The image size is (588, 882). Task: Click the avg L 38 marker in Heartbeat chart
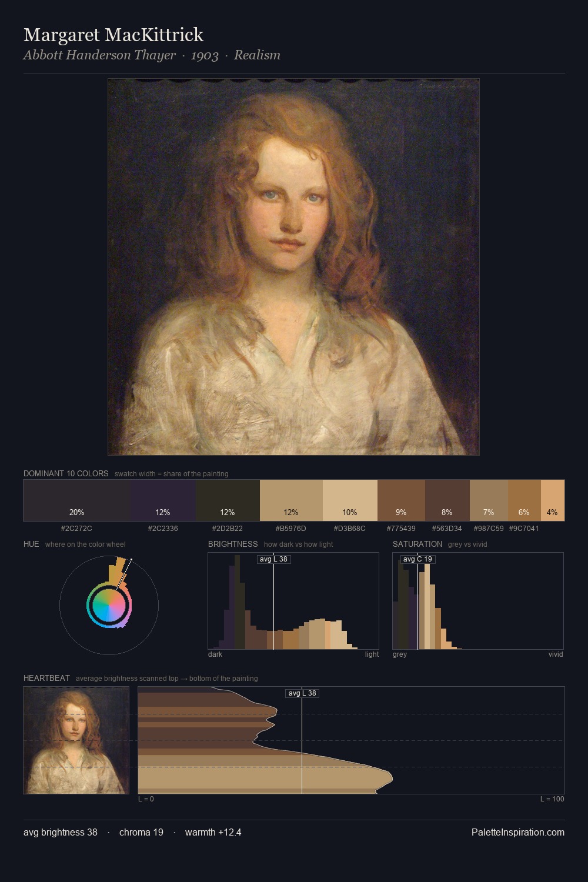pos(302,693)
